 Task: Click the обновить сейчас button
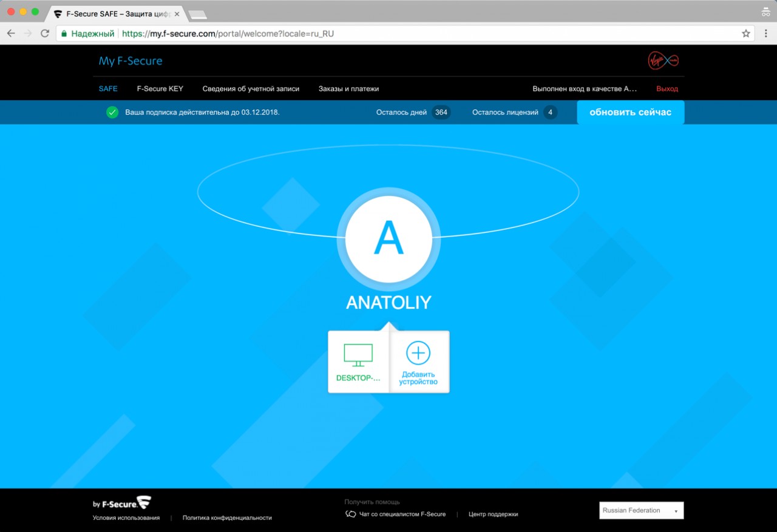tap(631, 112)
